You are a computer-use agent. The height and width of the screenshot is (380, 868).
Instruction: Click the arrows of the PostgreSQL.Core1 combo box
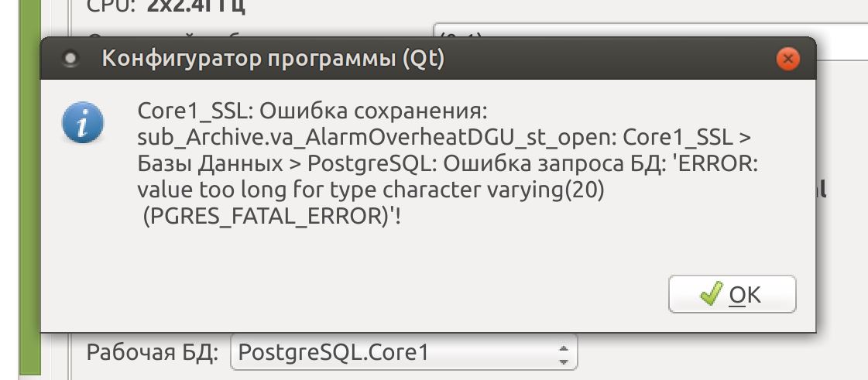(x=563, y=353)
